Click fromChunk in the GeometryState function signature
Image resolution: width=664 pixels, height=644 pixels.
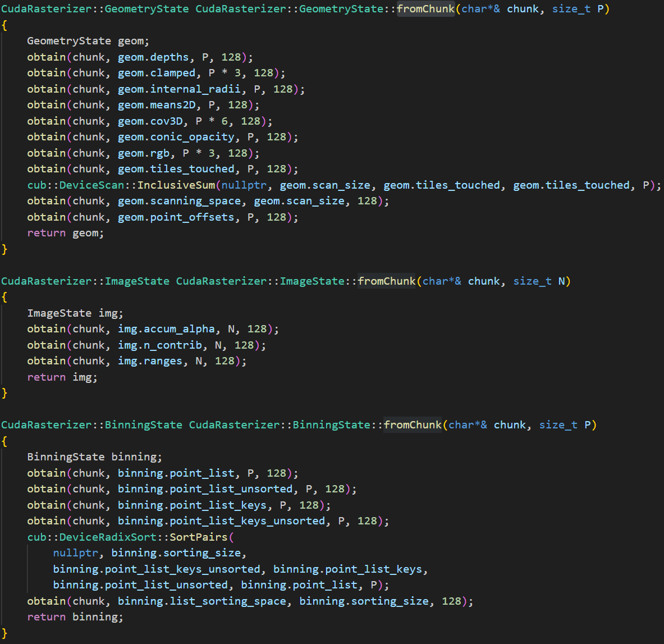coord(425,9)
